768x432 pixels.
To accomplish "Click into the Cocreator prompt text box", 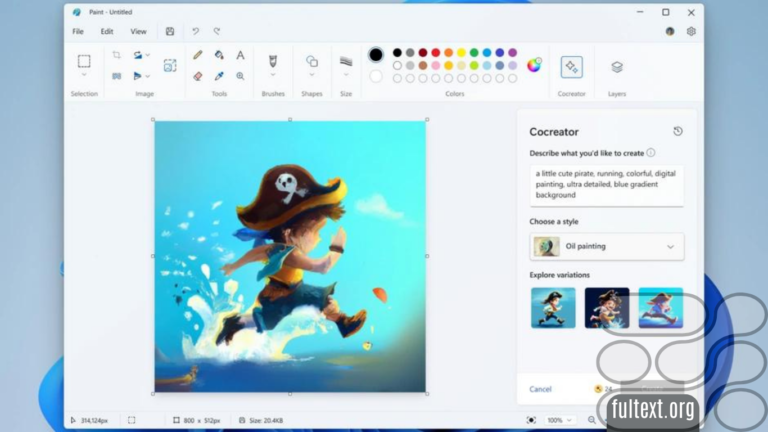I will [x=606, y=186].
